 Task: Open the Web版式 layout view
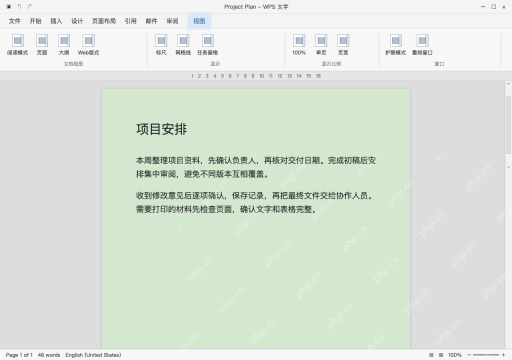[88, 45]
